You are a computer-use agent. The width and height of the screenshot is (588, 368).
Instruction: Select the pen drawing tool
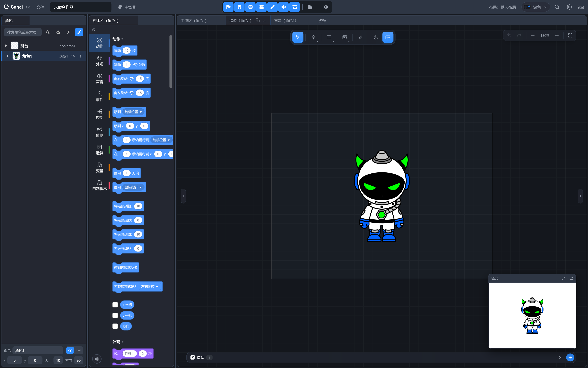[313, 37]
